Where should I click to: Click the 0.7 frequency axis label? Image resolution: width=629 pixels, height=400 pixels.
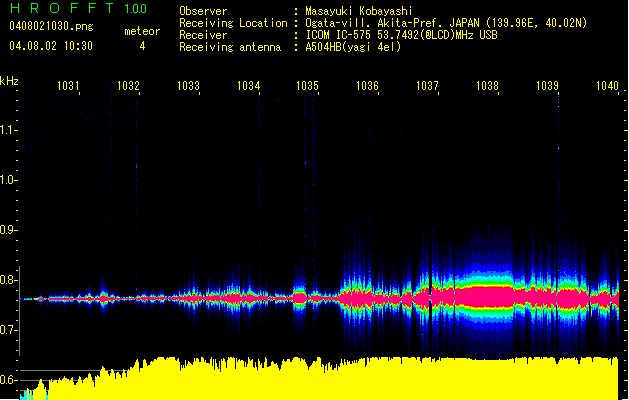pyautogui.click(x=7, y=330)
